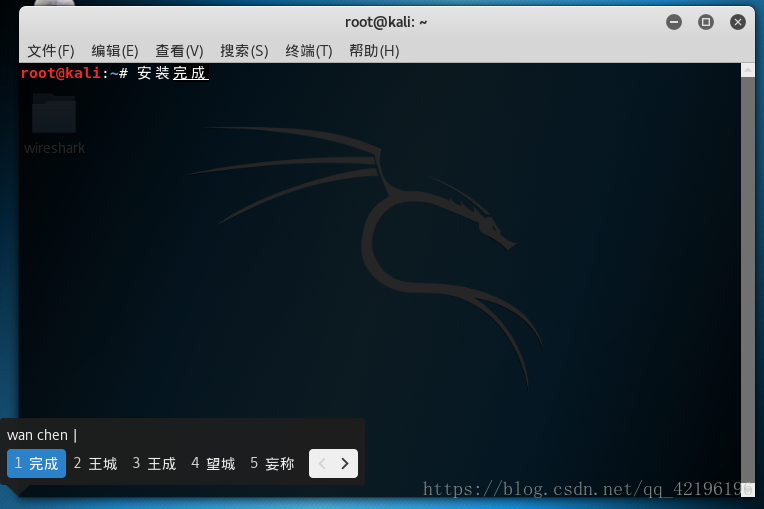The image size is (764, 509).
Task: Select candidate 2 王城
Action: 96,463
